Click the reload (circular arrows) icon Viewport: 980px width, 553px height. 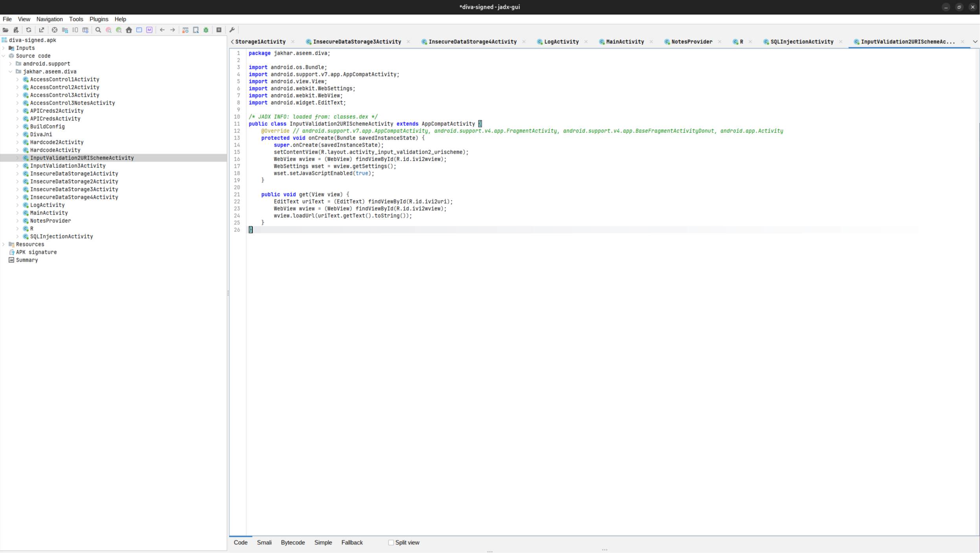coord(29,30)
